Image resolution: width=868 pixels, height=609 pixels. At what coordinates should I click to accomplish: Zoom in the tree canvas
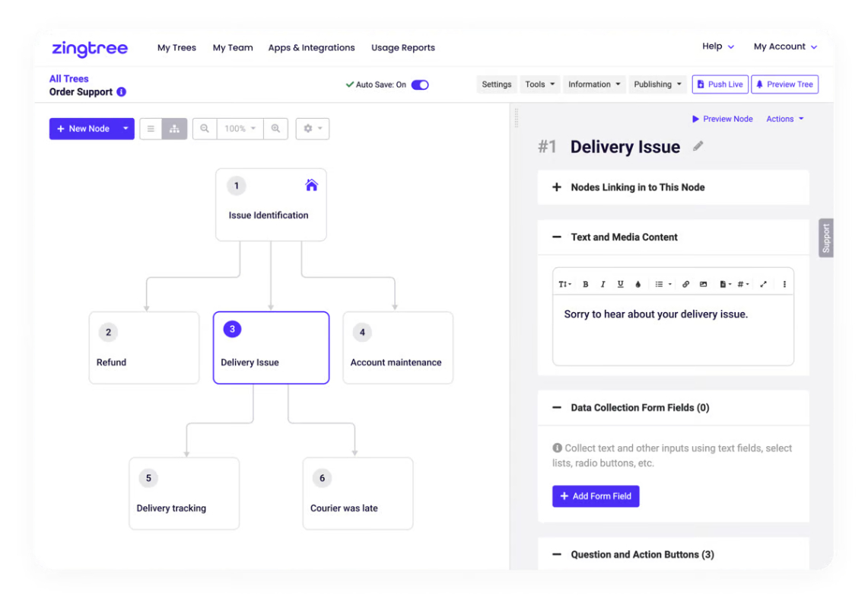(275, 129)
